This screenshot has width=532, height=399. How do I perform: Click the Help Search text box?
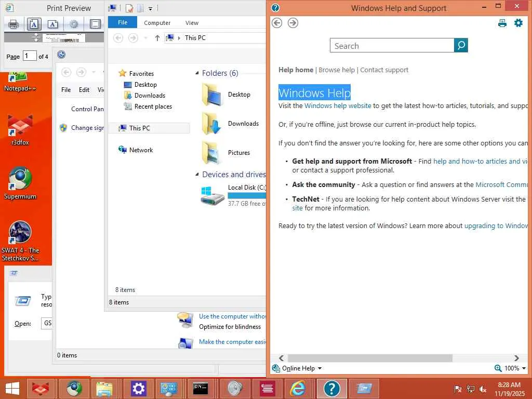392,46
